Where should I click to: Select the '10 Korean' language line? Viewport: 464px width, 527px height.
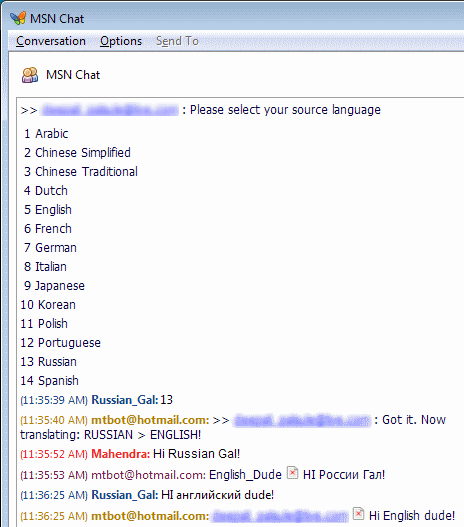point(48,305)
